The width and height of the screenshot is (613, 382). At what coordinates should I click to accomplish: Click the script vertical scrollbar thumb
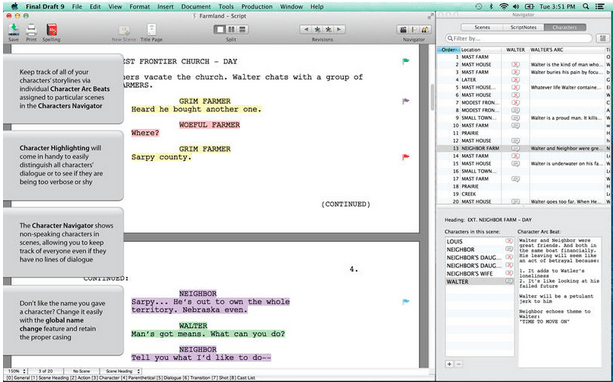(x=432, y=97)
